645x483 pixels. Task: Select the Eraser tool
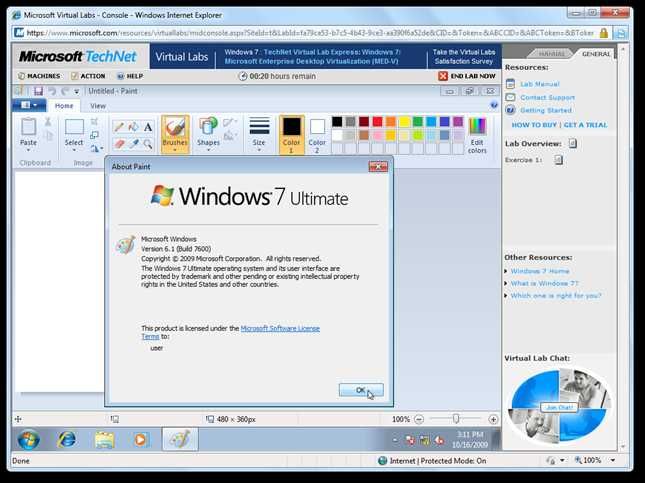tap(119, 144)
